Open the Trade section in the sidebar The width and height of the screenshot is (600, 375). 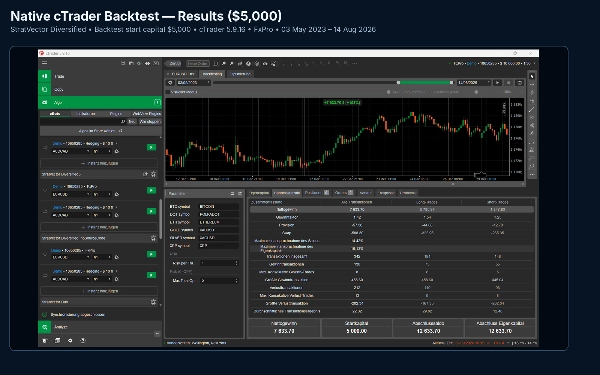click(x=100, y=76)
